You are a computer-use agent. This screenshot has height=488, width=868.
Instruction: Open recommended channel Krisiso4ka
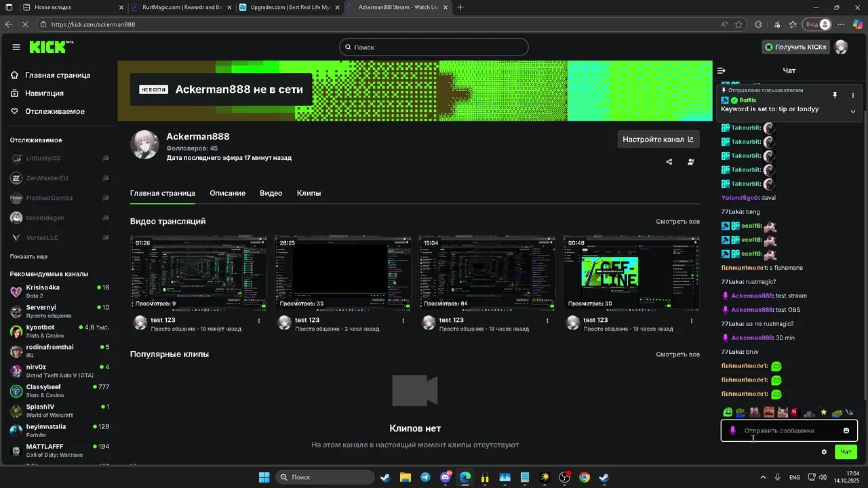(60, 291)
